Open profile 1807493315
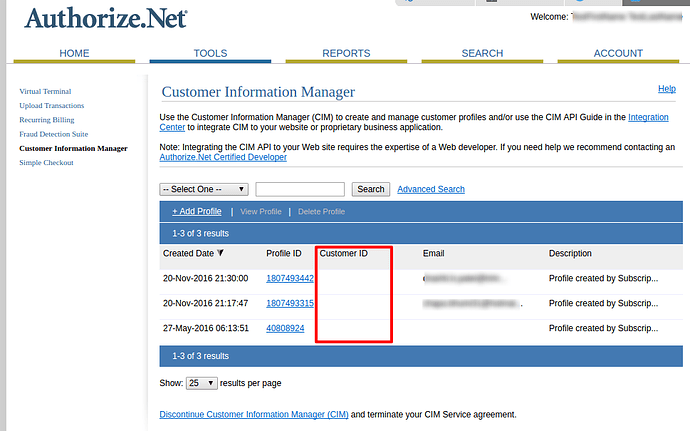The height and width of the screenshot is (431, 690). coord(290,303)
